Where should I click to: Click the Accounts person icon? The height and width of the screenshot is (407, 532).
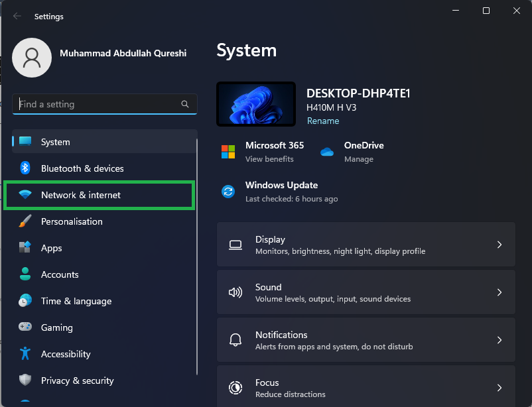click(25, 274)
